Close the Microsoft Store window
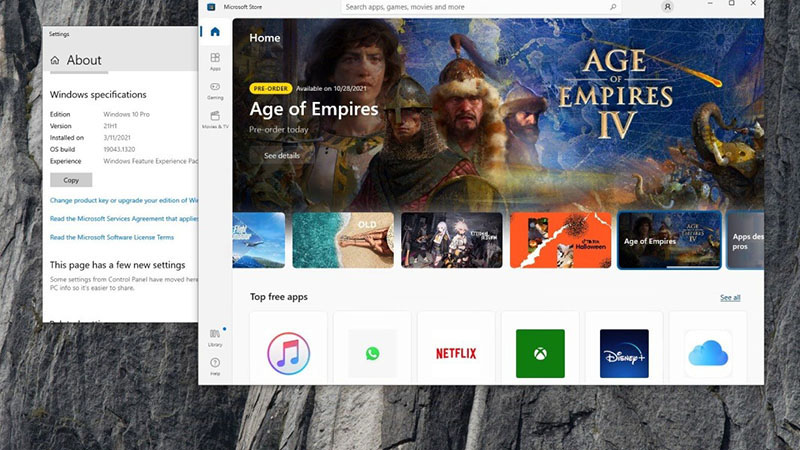Viewport: 800px width, 450px height. (x=753, y=4)
